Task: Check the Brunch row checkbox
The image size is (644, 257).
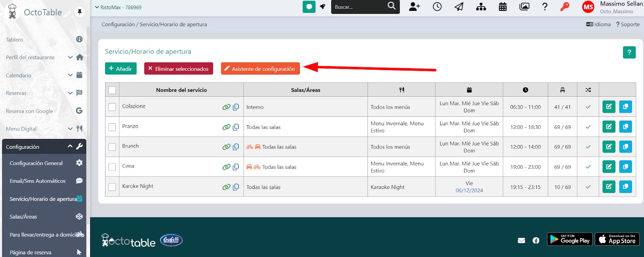Action: click(x=112, y=147)
